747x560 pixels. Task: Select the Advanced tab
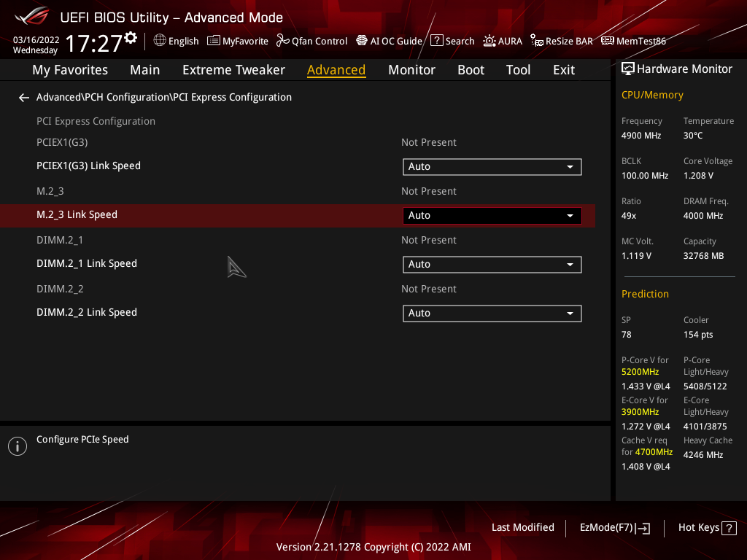(336, 70)
